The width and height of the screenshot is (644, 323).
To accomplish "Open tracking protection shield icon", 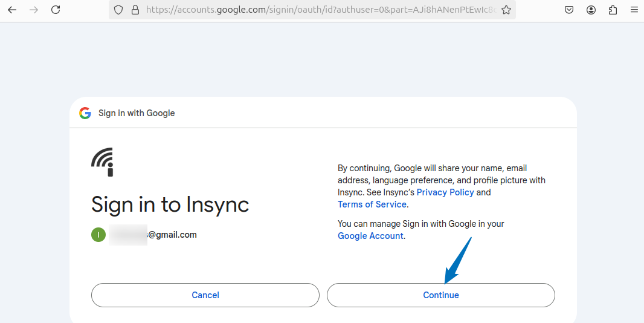I will pos(118,10).
